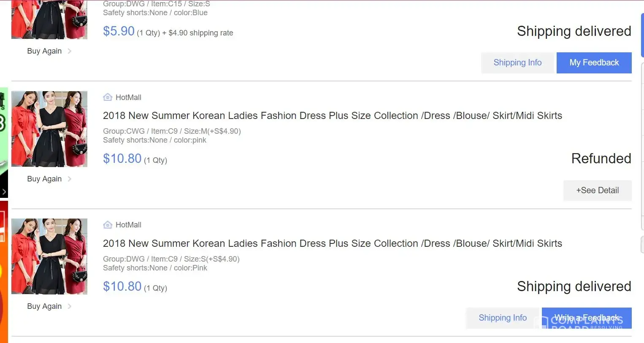
Task: Open My Feedback for the delivered Blue order
Action: tap(594, 63)
